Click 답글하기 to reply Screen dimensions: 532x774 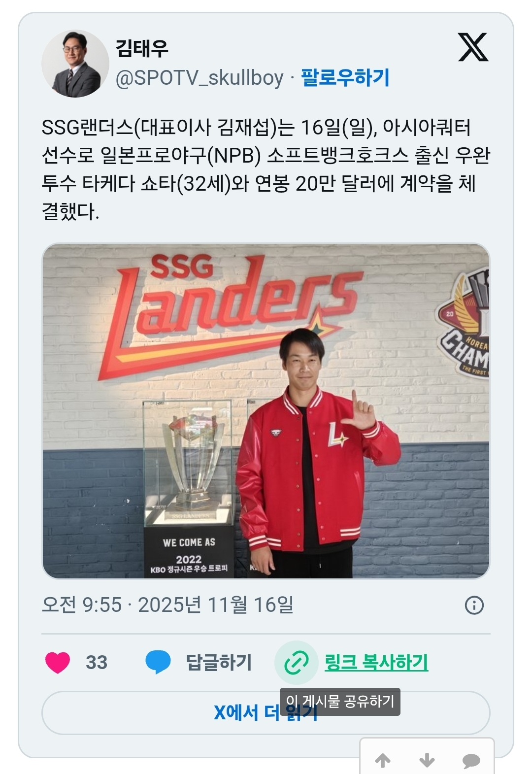219,662
